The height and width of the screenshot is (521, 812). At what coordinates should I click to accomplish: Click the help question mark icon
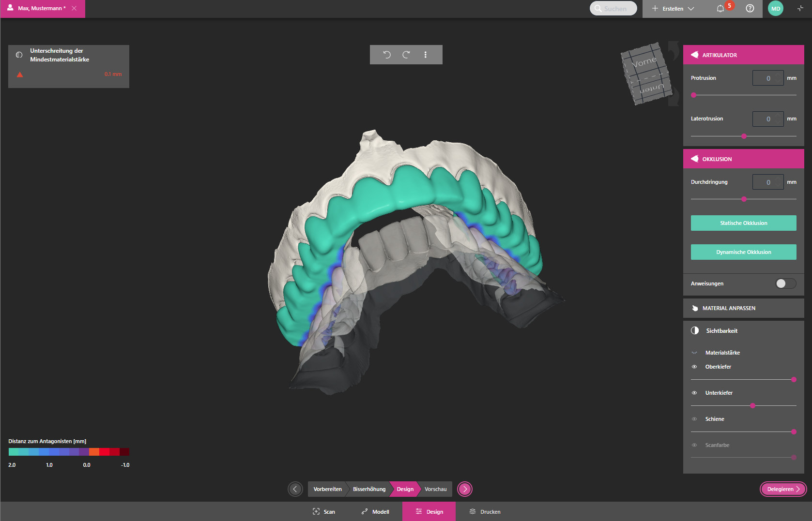click(x=750, y=9)
